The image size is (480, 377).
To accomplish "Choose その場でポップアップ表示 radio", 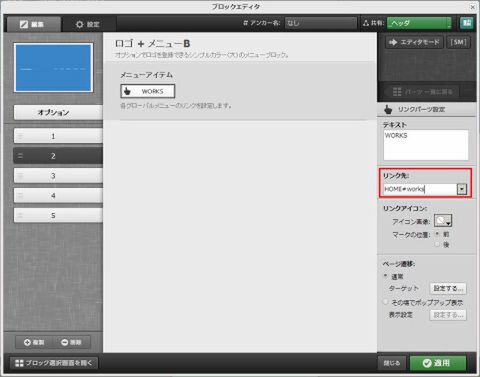I will coord(386,302).
